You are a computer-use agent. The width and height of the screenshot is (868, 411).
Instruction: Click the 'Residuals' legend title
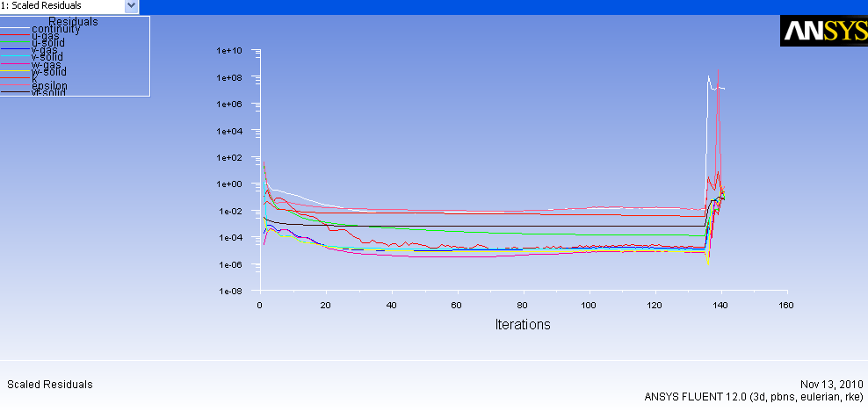[73, 22]
